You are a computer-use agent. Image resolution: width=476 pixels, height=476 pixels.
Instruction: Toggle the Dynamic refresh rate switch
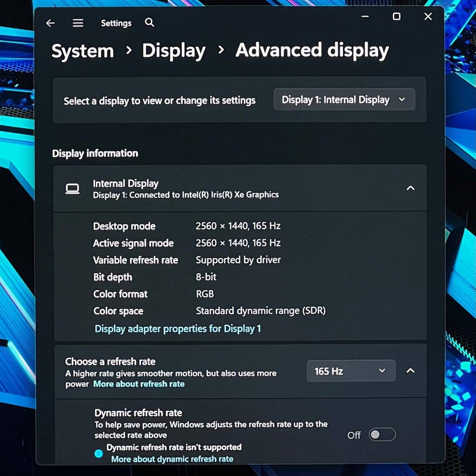[382, 435]
